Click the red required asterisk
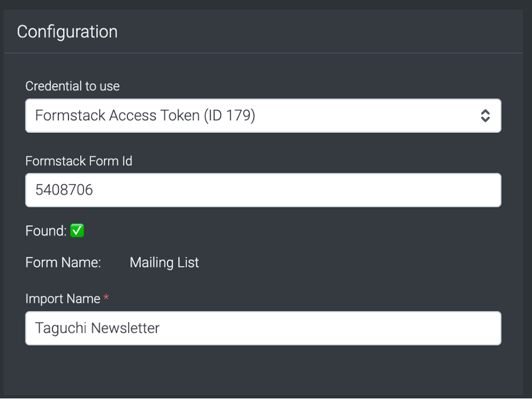532x399 pixels. [106, 297]
